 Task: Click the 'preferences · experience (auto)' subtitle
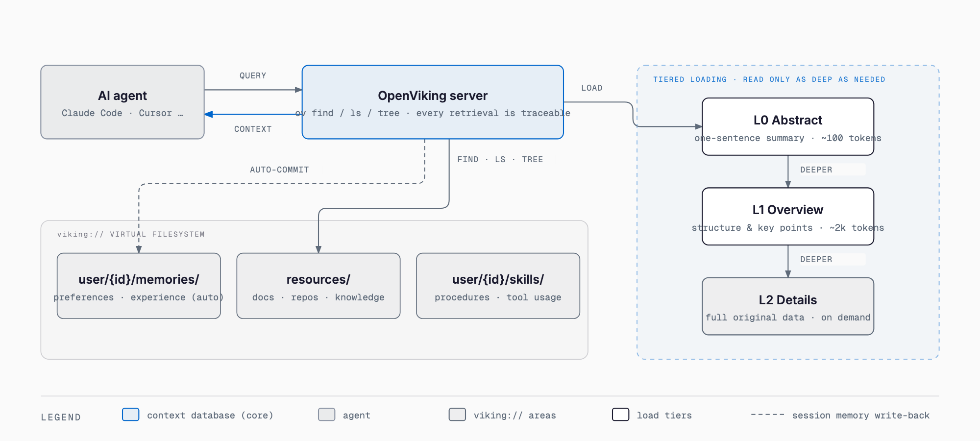tap(139, 297)
